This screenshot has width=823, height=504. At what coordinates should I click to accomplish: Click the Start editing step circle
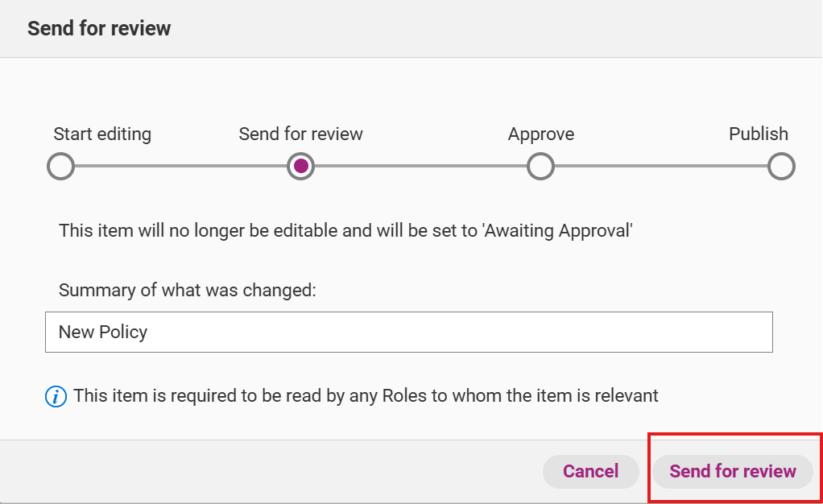point(60,167)
